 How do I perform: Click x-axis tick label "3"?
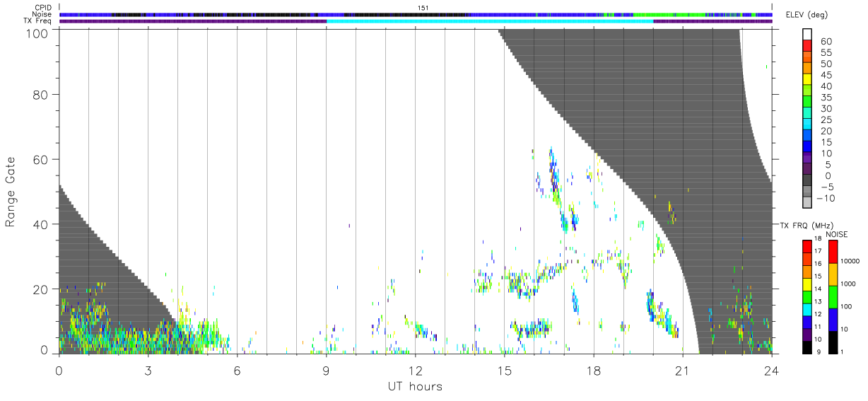[x=148, y=370]
